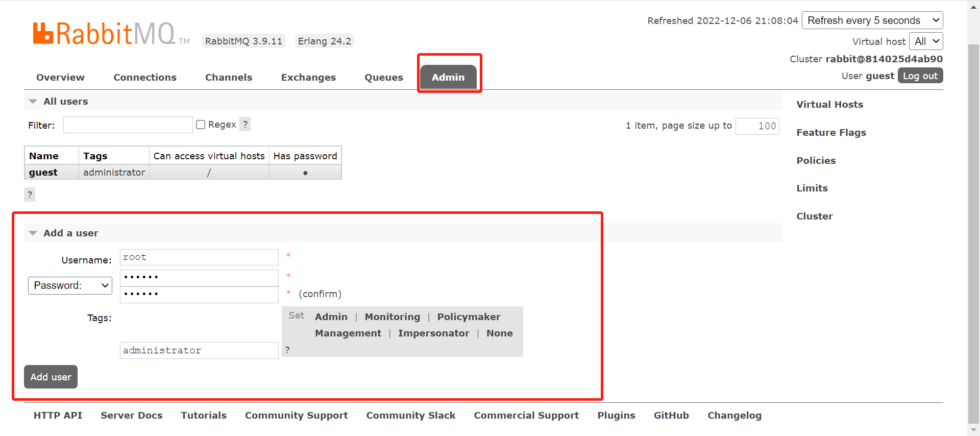This screenshot has height=436, width=980.
Task: Collapse the All users section triangle
Action: pos(33,102)
